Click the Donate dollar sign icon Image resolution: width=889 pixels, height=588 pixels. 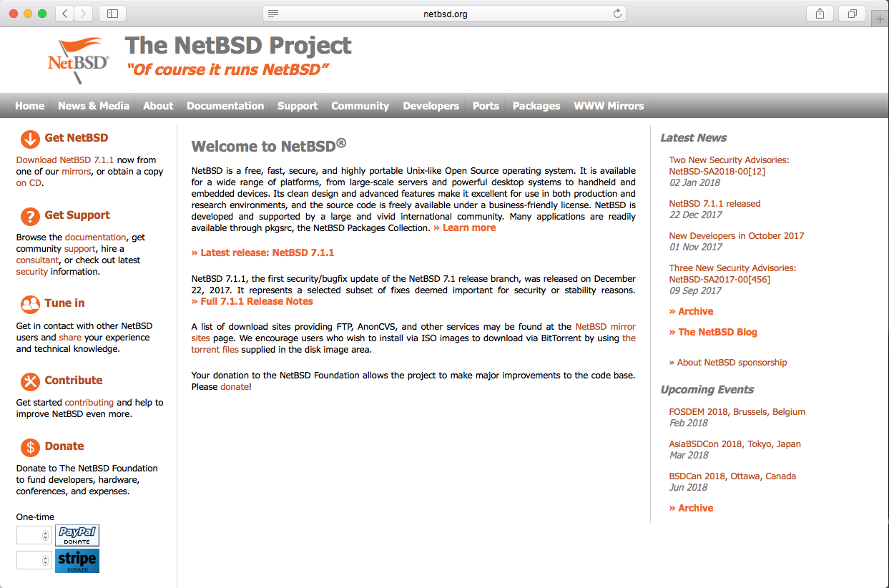pos(30,447)
